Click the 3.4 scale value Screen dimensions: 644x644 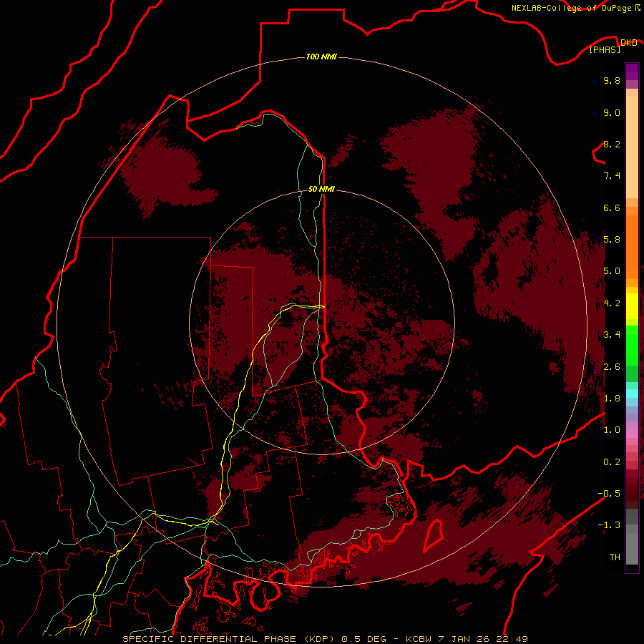pos(612,335)
